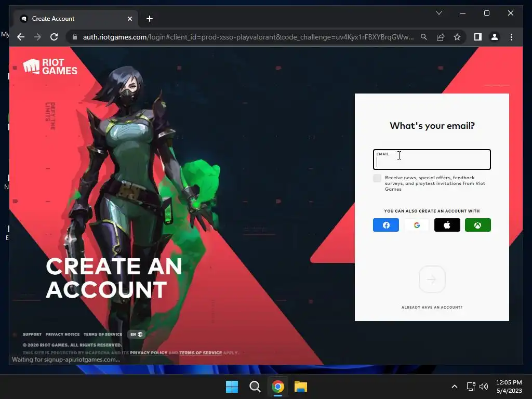Open the Chrome three-dot menu

tap(511, 37)
